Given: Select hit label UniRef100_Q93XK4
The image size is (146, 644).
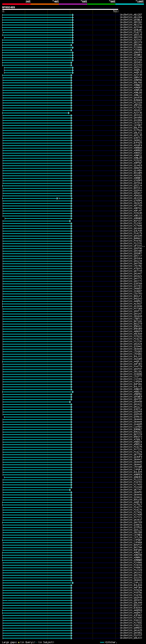Looking at the screenshot, I should 131,258.
